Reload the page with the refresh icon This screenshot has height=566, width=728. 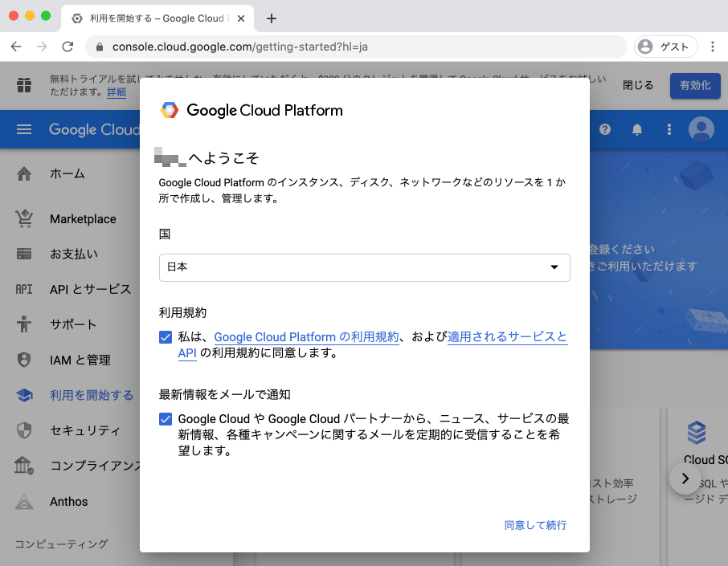pyautogui.click(x=67, y=47)
